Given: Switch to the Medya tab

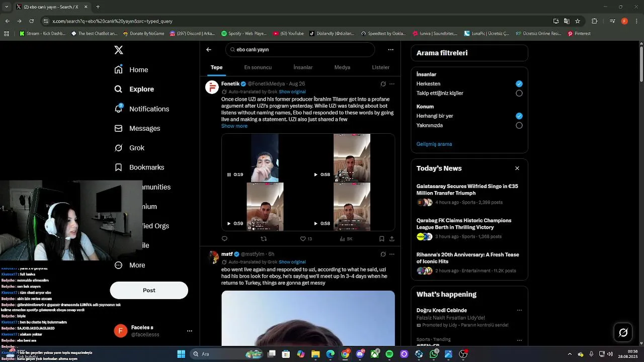Looking at the screenshot, I should click(342, 67).
